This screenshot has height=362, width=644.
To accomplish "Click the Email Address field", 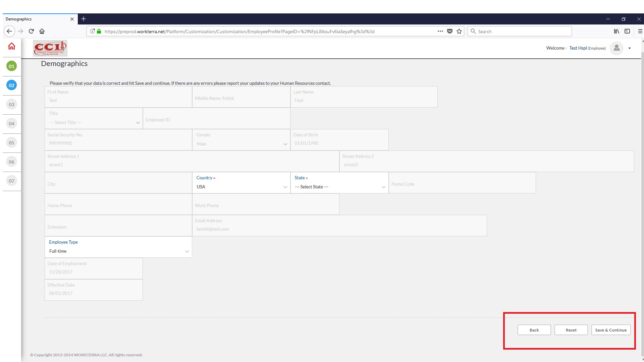I will pyautogui.click(x=339, y=226).
